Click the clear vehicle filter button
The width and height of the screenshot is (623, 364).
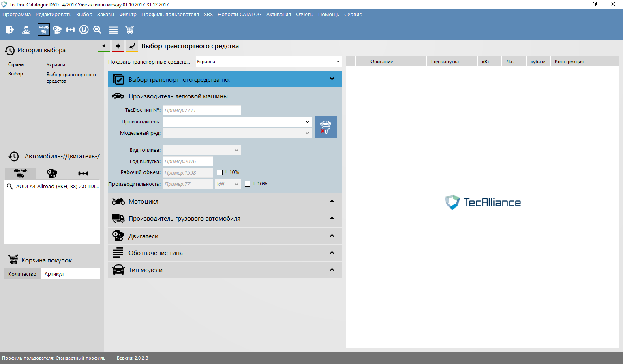click(x=325, y=127)
